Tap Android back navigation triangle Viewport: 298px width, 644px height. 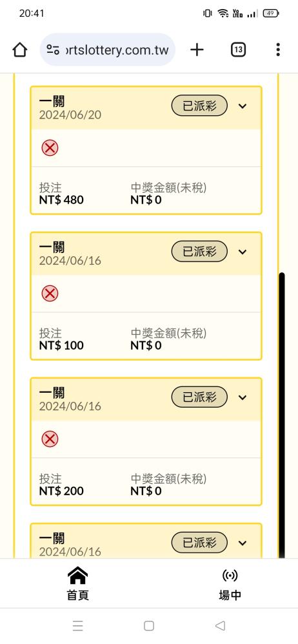(x=220, y=625)
